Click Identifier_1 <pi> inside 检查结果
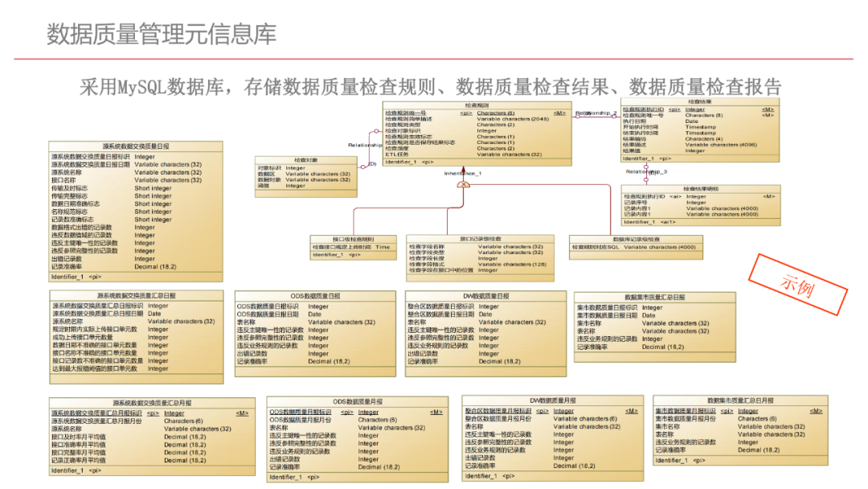Viewport: 868px width, 489px height. (x=646, y=159)
